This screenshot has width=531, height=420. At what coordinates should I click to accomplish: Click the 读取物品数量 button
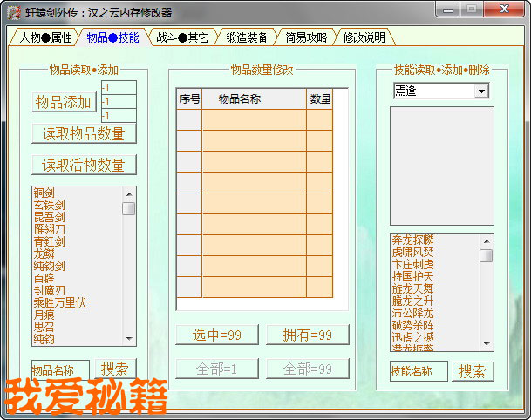[84, 133]
